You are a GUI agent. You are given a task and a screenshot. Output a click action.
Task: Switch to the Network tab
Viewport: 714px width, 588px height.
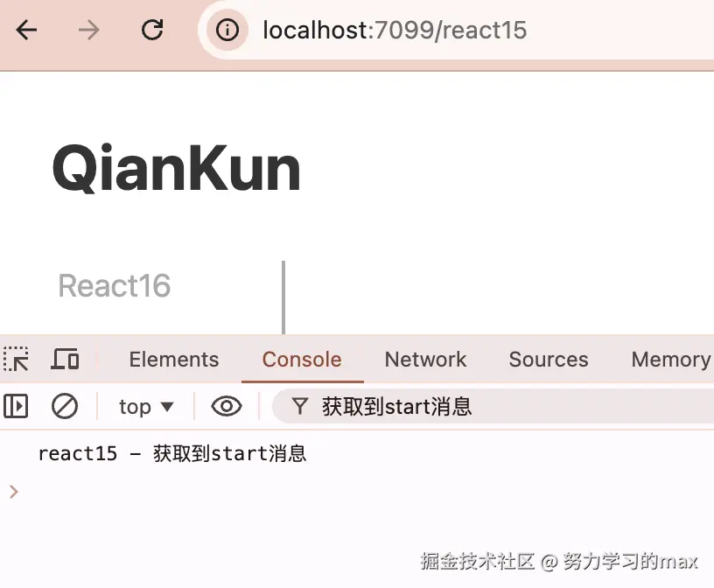coord(425,360)
